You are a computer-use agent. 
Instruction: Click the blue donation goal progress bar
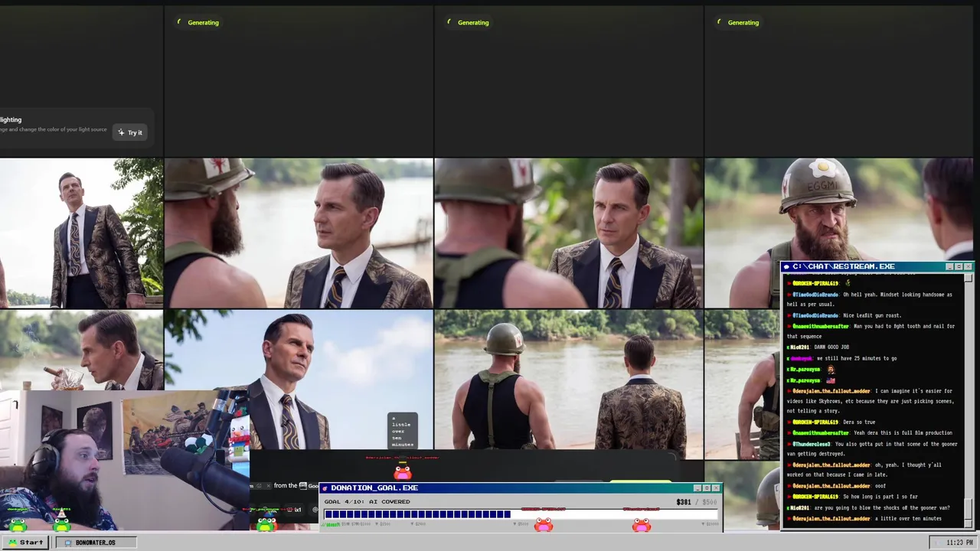[417, 514]
